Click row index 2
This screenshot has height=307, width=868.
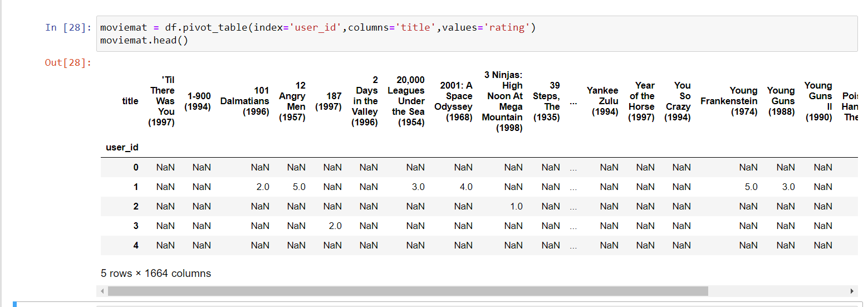[136, 206]
